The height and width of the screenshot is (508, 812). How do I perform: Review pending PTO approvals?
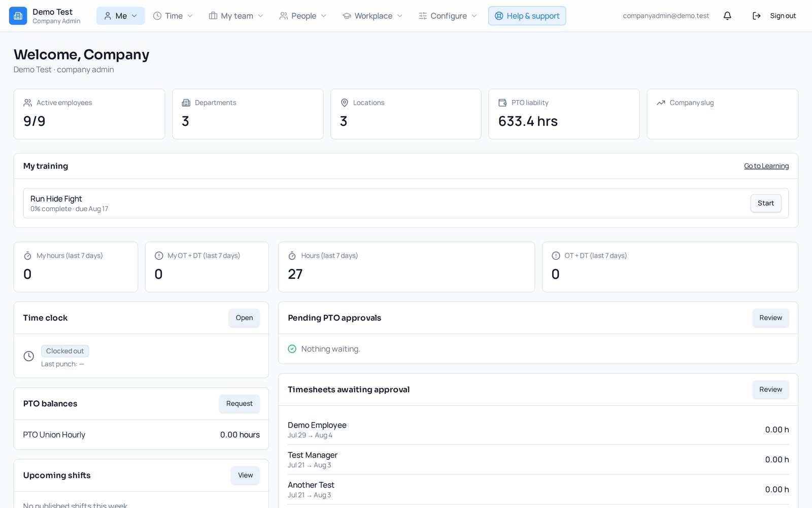tap(770, 318)
